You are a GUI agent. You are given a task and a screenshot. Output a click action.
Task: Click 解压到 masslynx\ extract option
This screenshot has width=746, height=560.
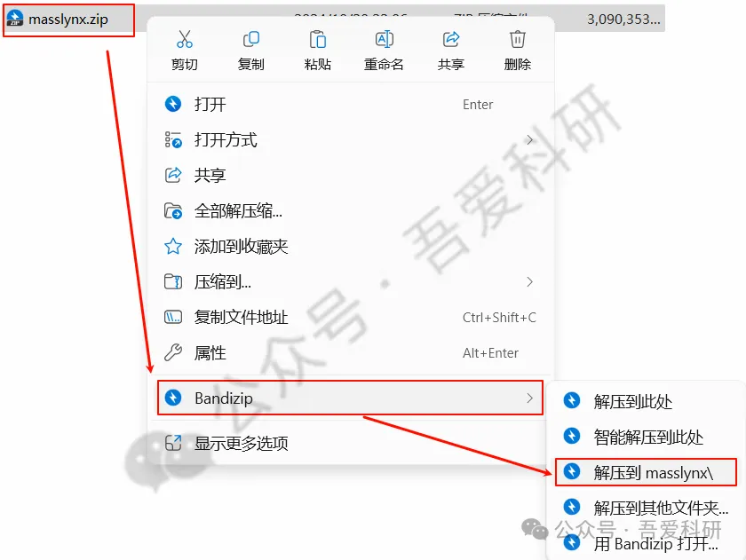(646, 472)
